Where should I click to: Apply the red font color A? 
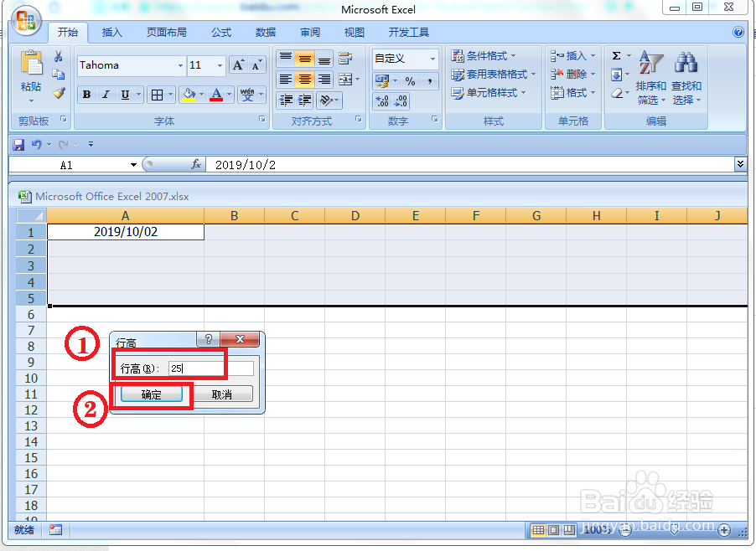(x=216, y=95)
